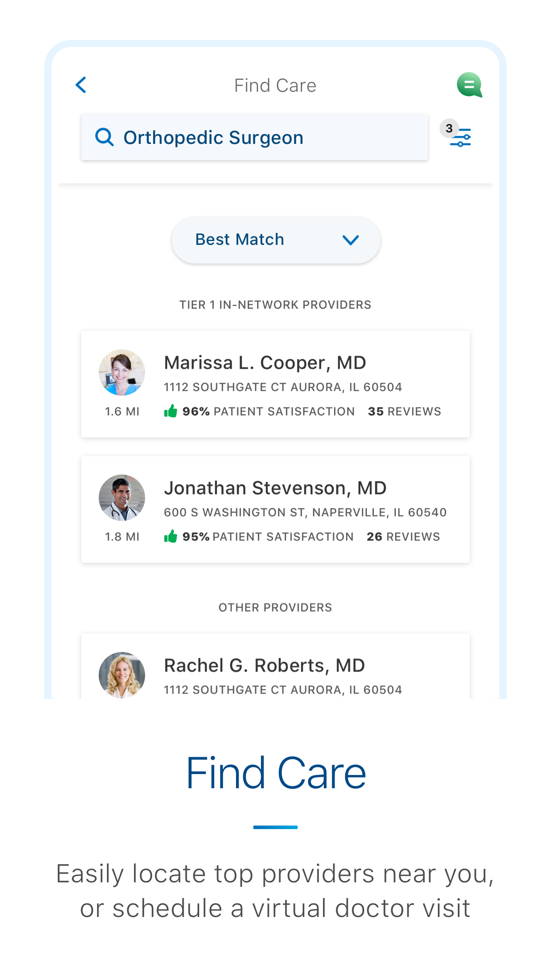Open Marissa L. Cooper, MD provider card
551x980 pixels.
point(275,383)
